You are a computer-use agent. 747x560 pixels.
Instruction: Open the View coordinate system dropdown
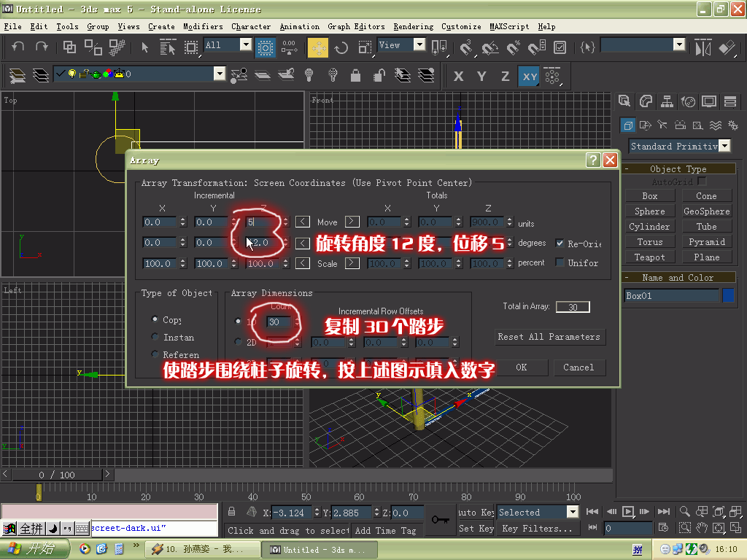pyautogui.click(x=419, y=44)
